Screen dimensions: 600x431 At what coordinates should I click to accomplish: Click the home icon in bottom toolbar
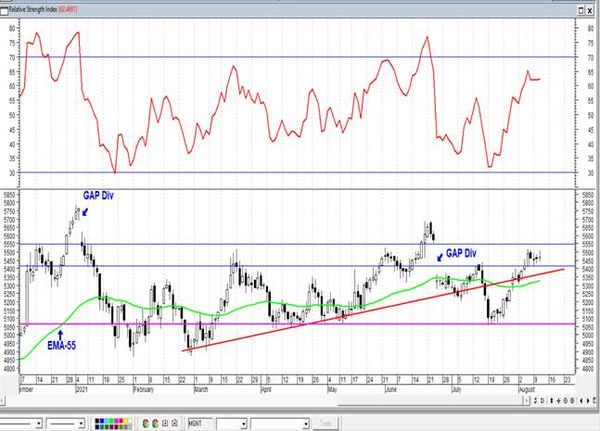point(174,423)
